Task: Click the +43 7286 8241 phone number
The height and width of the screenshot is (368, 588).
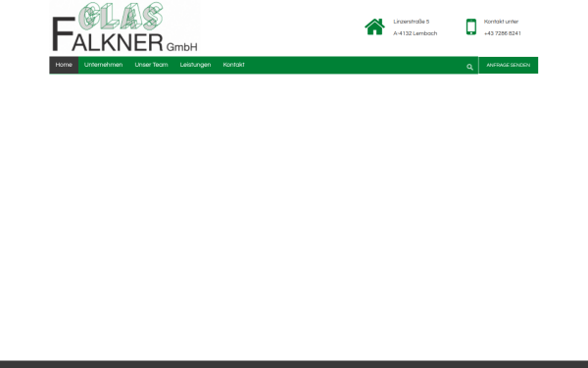Action: click(x=503, y=33)
